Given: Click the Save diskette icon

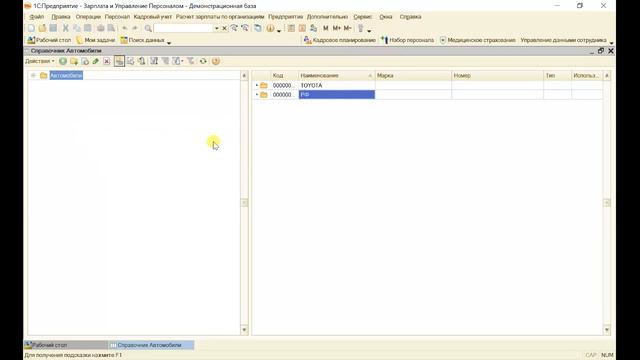Looking at the screenshot, I should [x=53, y=28].
